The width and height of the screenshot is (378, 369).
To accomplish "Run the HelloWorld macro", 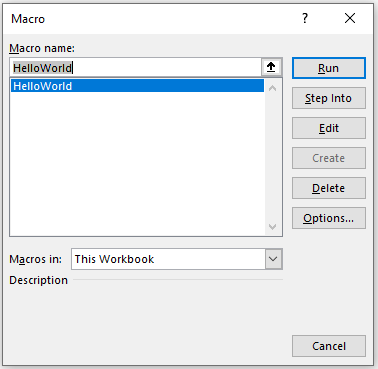I will coord(329,68).
